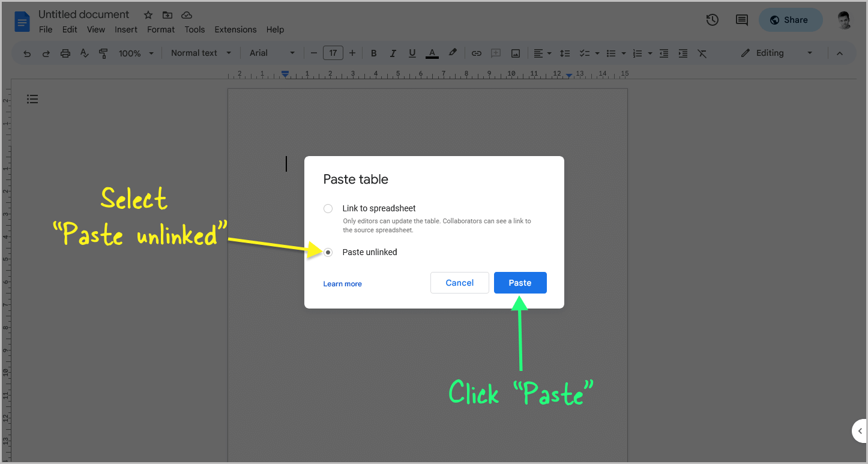Viewport: 868px width, 464px height.
Task: Open the Insert menu
Action: pos(126,29)
